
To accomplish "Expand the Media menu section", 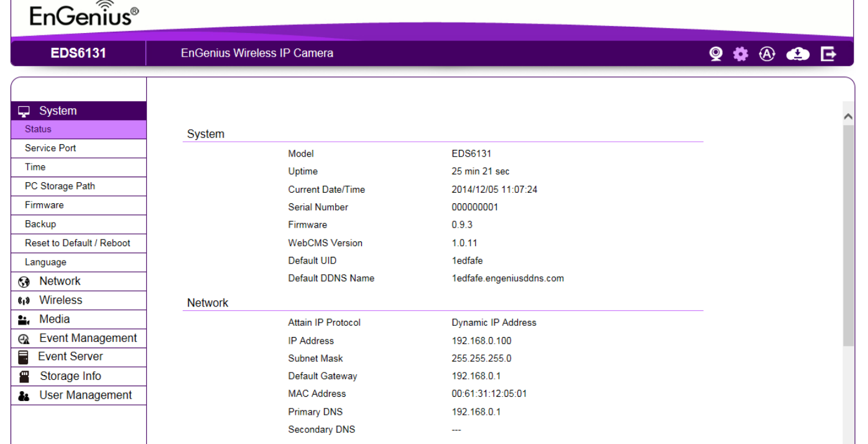I will point(78,320).
